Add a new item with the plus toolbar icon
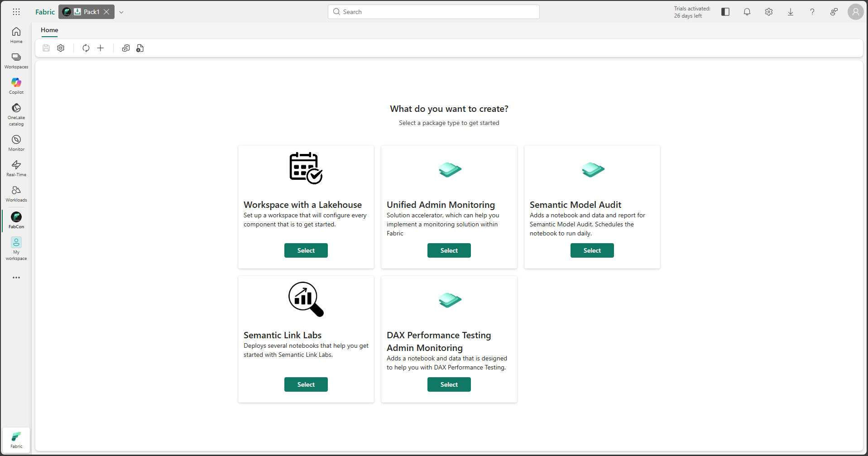 click(100, 48)
